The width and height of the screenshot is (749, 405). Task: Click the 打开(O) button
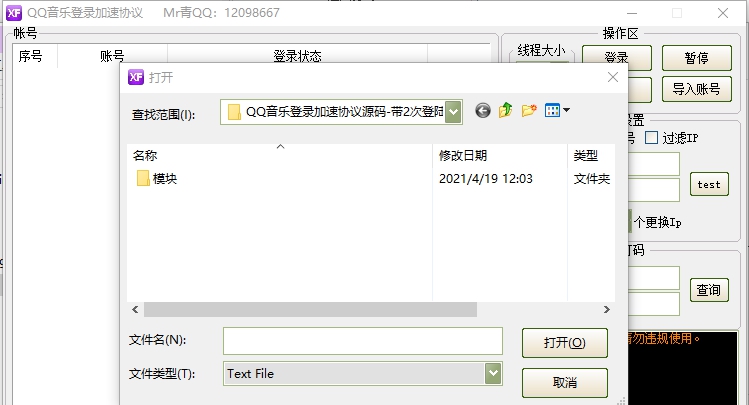click(565, 342)
